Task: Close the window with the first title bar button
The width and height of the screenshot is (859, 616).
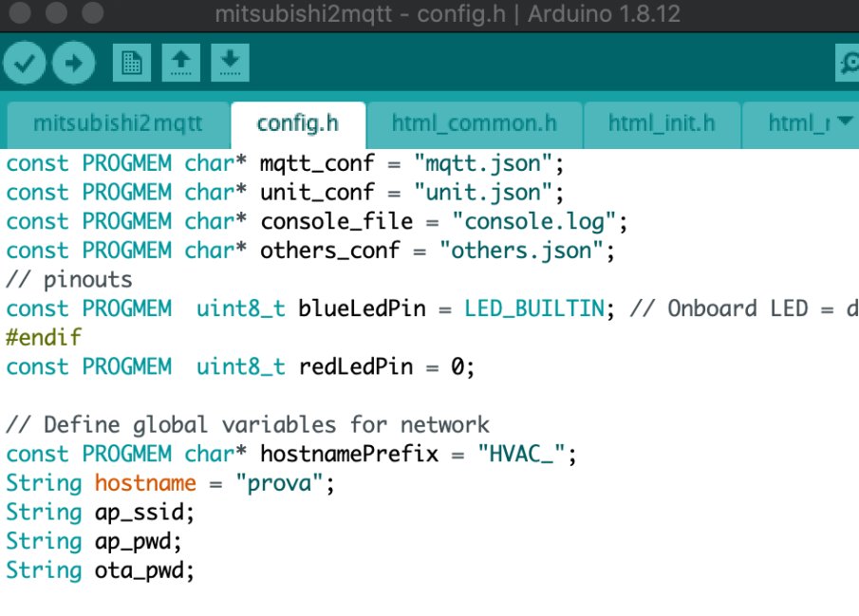Action: coord(20,13)
